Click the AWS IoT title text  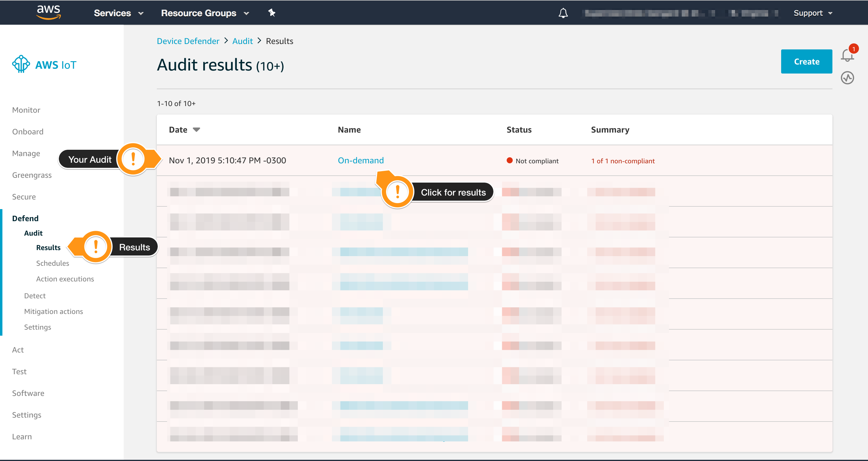[x=56, y=65]
